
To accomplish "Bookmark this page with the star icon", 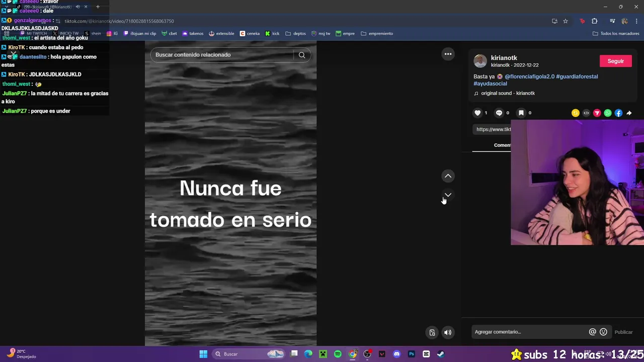I will point(566,21).
